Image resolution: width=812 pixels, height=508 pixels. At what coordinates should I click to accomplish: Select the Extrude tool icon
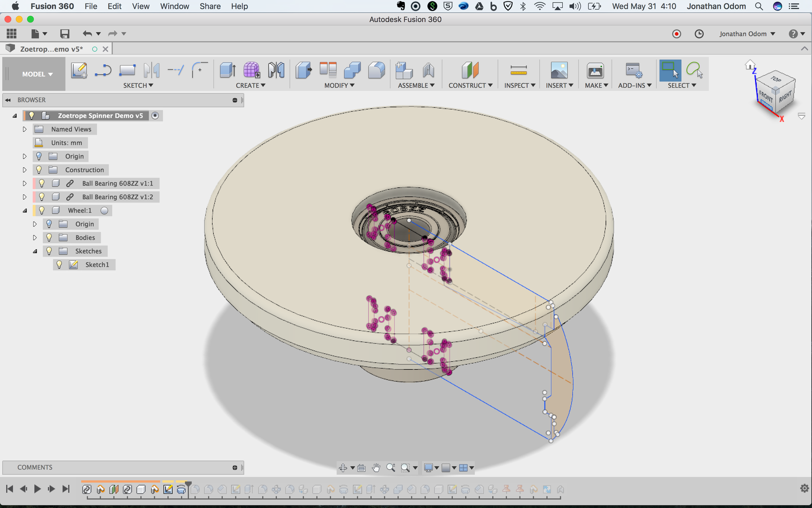point(227,70)
